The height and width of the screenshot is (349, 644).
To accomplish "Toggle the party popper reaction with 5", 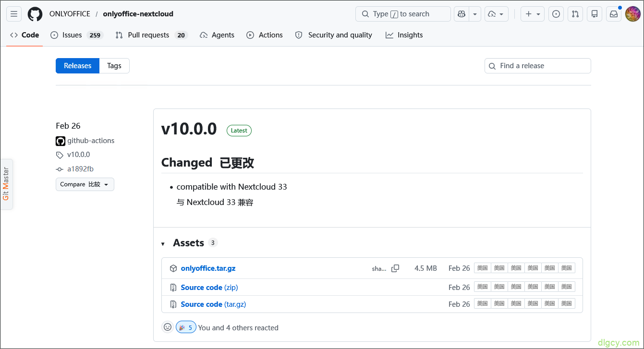I will pyautogui.click(x=186, y=327).
